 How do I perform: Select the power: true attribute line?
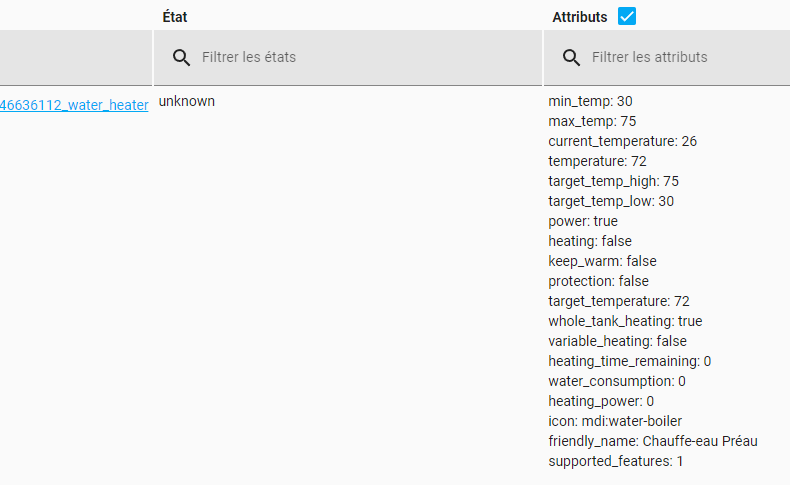pyautogui.click(x=583, y=221)
